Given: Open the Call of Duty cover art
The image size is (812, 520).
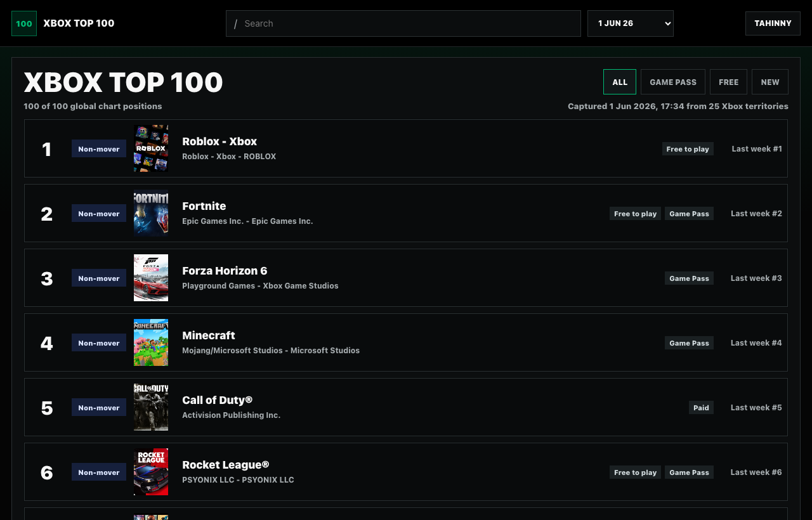Looking at the screenshot, I should 151,407.
